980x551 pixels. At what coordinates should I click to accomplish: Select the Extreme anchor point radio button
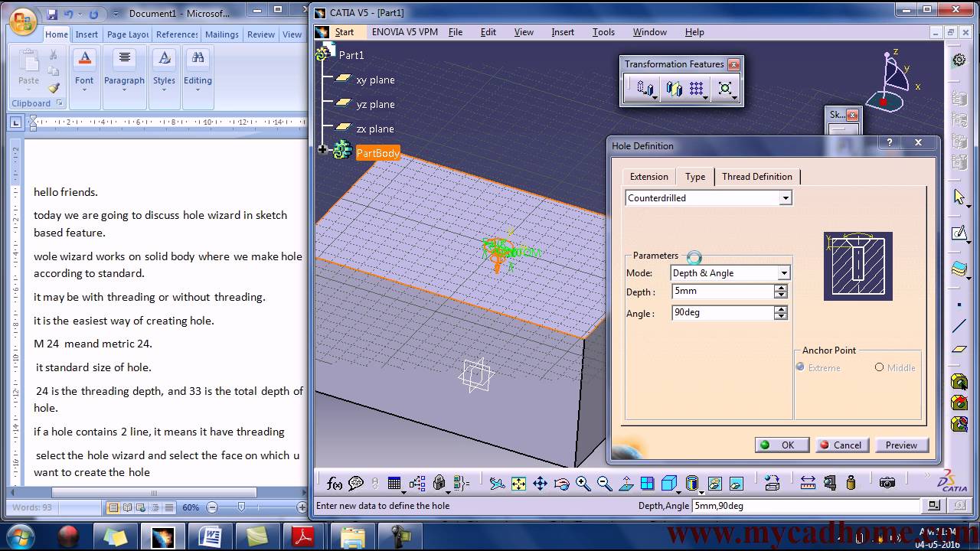(800, 367)
